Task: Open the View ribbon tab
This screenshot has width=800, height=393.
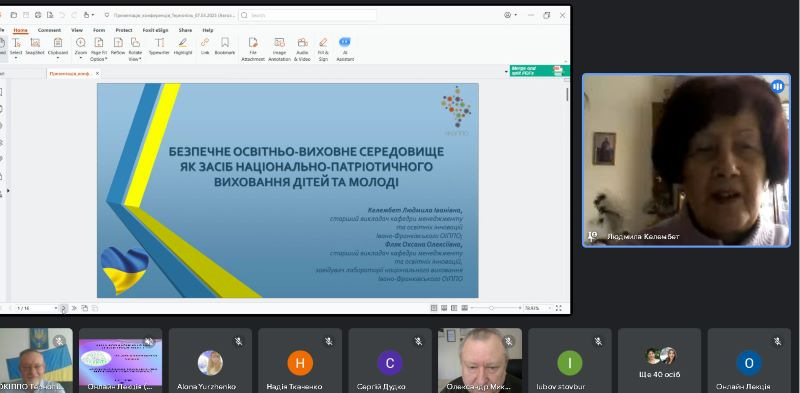Action: [77, 30]
